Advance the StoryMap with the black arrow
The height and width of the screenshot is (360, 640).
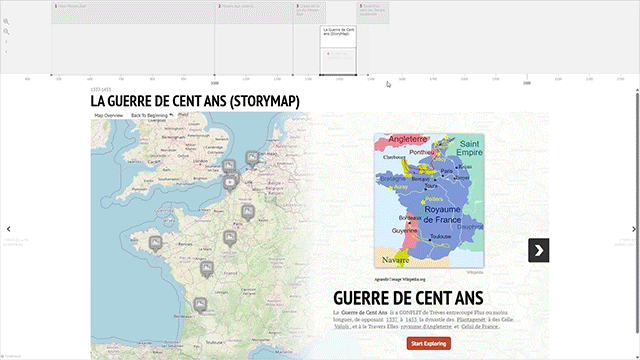pyautogui.click(x=538, y=250)
